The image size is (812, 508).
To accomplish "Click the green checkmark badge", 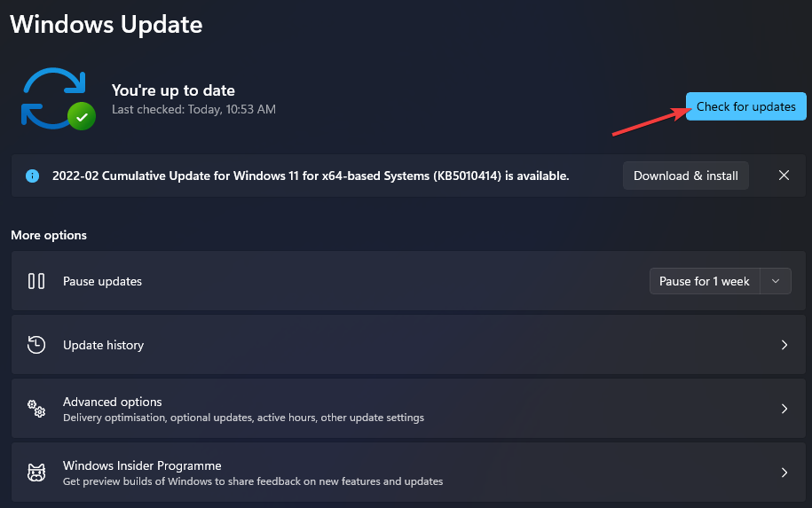I will pyautogui.click(x=83, y=116).
